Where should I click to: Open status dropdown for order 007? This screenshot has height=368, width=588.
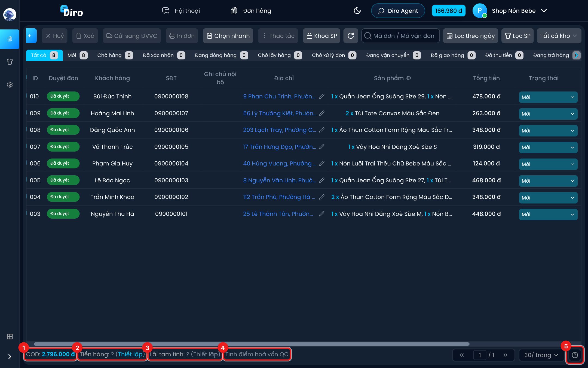pos(548,147)
